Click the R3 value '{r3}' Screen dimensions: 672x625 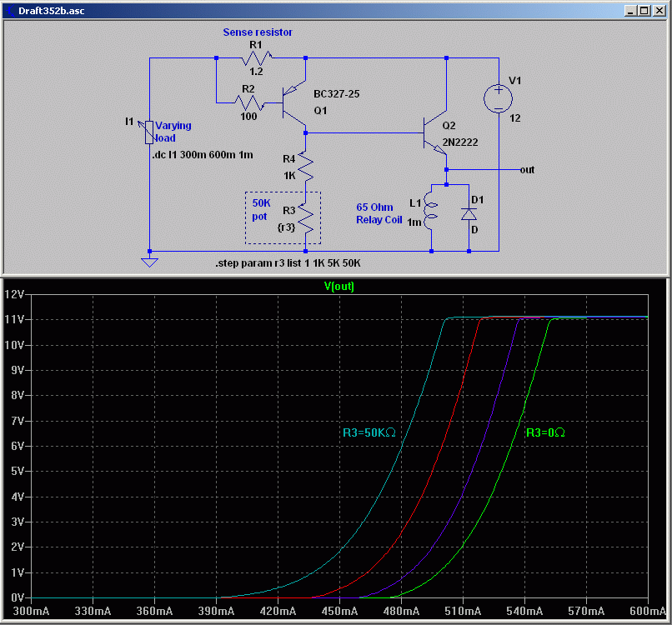tap(286, 227)
